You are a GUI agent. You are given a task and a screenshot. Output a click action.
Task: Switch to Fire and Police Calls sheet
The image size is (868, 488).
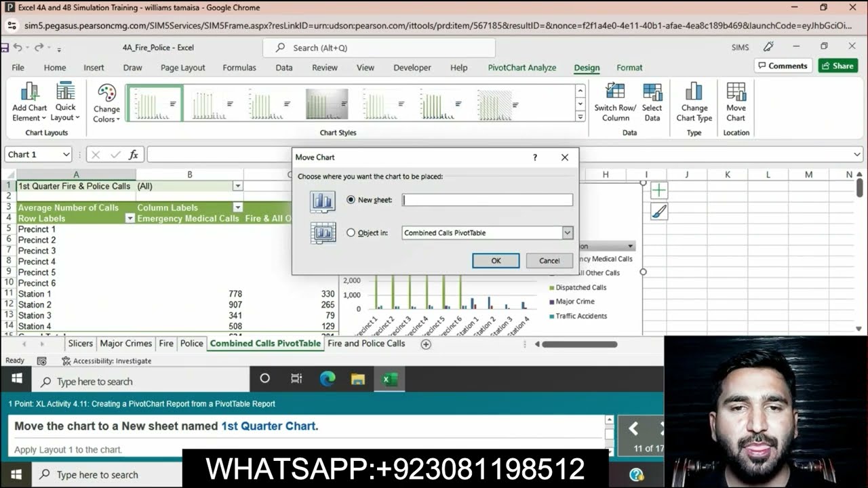366,344
